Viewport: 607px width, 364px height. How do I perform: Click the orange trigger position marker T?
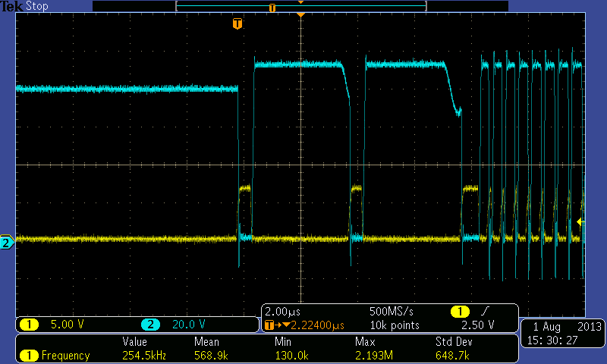(237, 24)
